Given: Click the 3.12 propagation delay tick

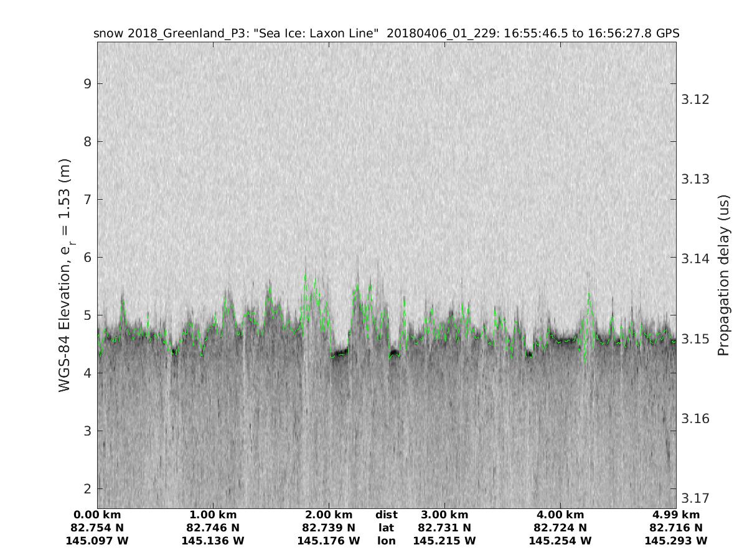Looking at the screenshot, I should pos(695,100).
